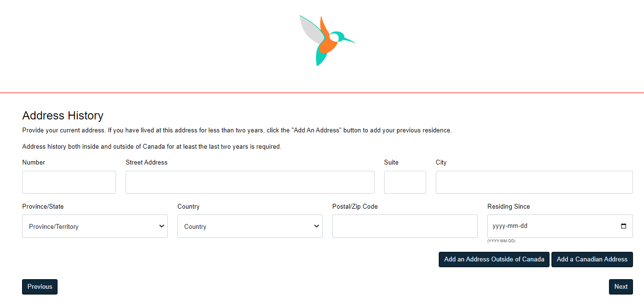Click the (YYYY-MM-DD) format hint text
Screen dimensions: 644x307
tap(501, 241)
